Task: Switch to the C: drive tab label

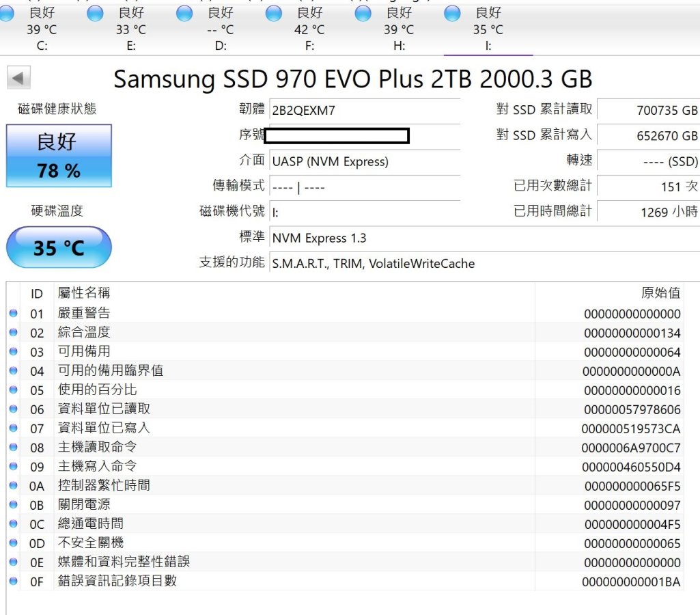Action: coord(42,46)
